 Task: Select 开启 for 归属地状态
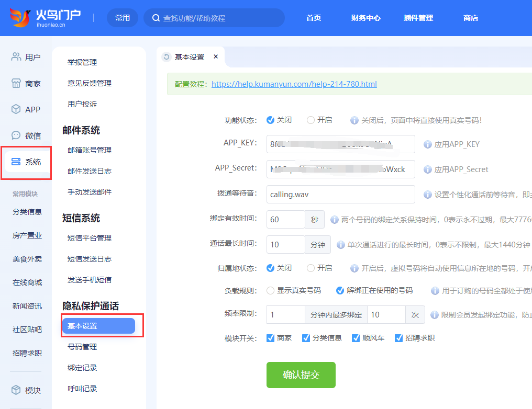click(x=311, y=268)
